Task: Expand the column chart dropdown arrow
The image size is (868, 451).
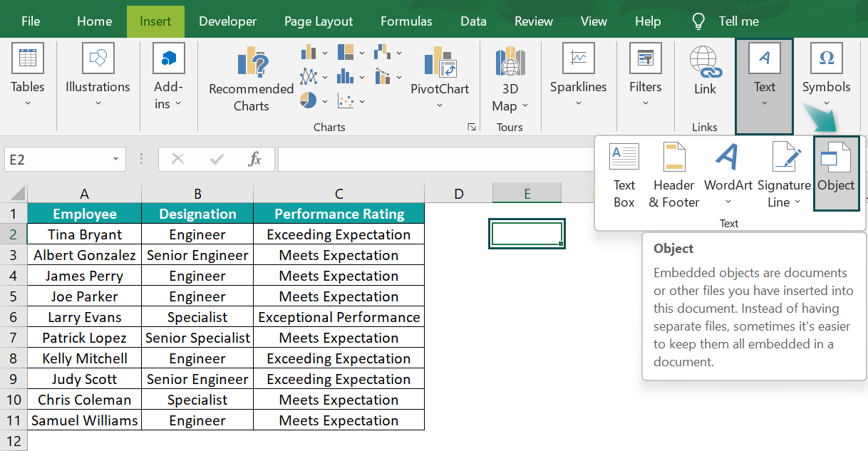Action: point(325,53)
